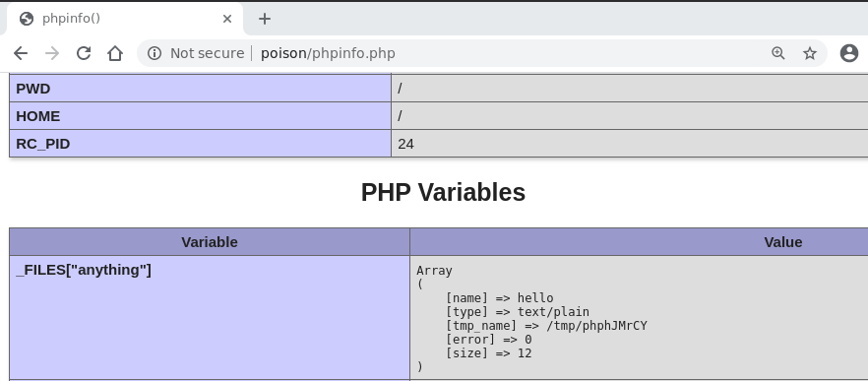Focus the address bar URL poison/phpinfo.php

(328, 53)
